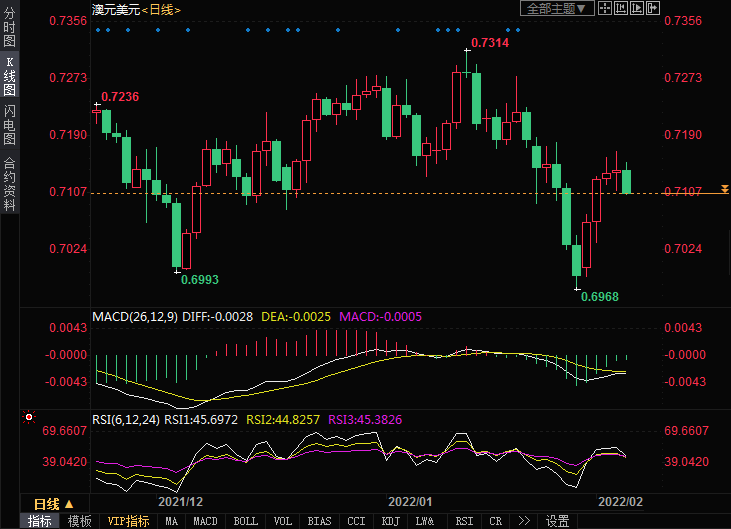Click the first blue event dot above chart

(x=97, y=30)
